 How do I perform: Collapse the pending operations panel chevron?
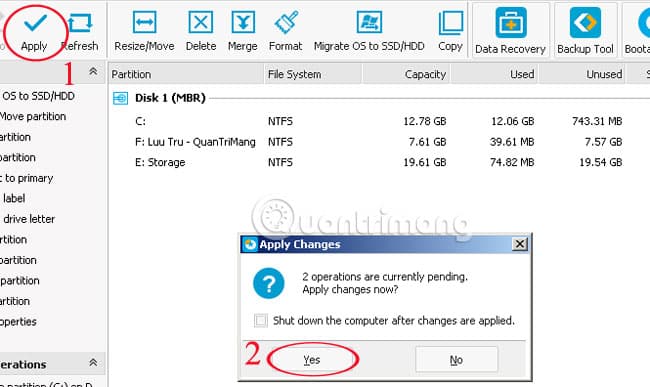93,363
